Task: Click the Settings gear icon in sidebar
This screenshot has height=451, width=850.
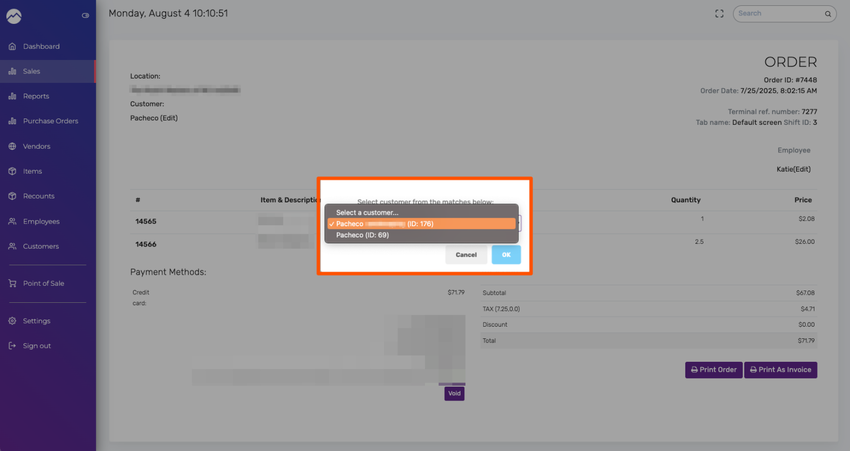Action: click(x=12, y=321)
